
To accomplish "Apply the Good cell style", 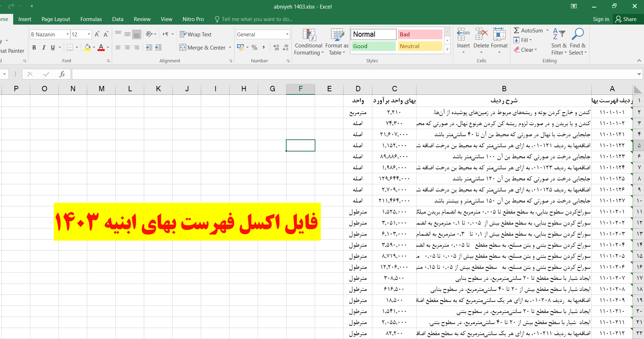I will pos(373,46).
